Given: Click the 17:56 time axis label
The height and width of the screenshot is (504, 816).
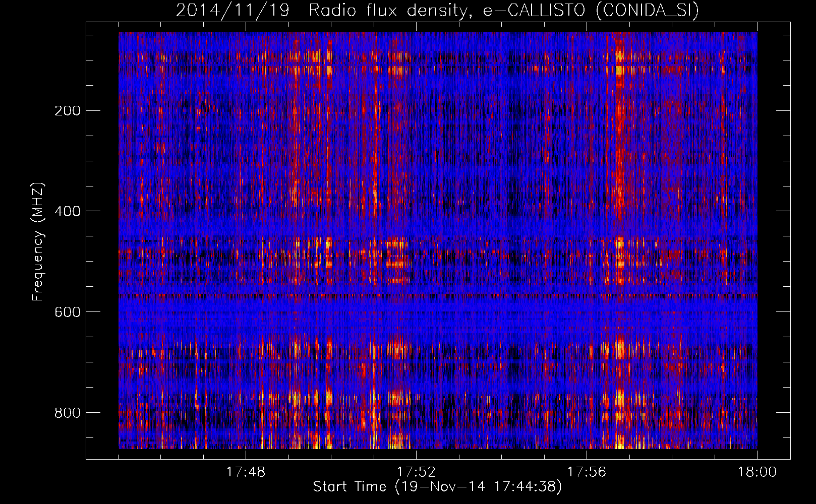Looking at the screenshot, I should tap(587, 472).
